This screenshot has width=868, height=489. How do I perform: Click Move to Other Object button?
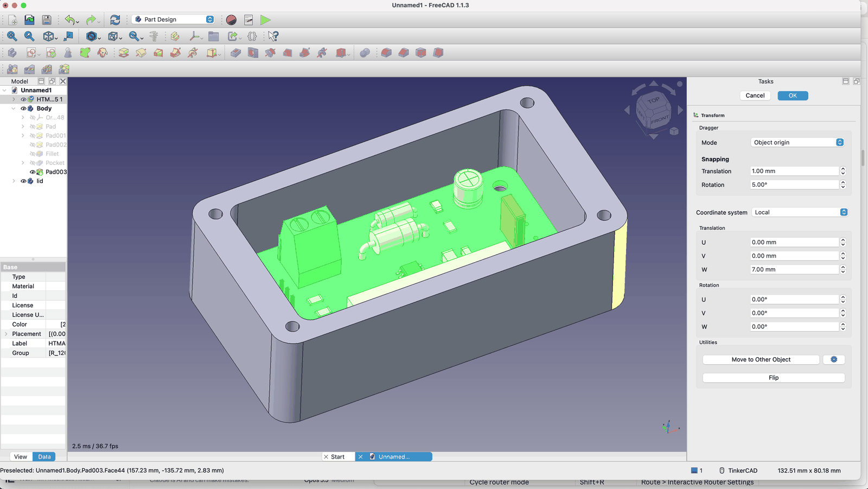(x=761, y=359)
